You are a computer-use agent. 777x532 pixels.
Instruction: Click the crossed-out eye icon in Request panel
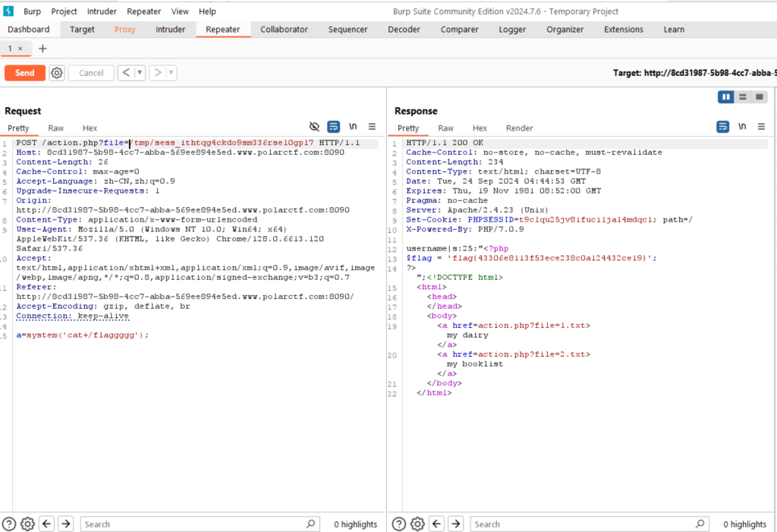click(314, 127)
